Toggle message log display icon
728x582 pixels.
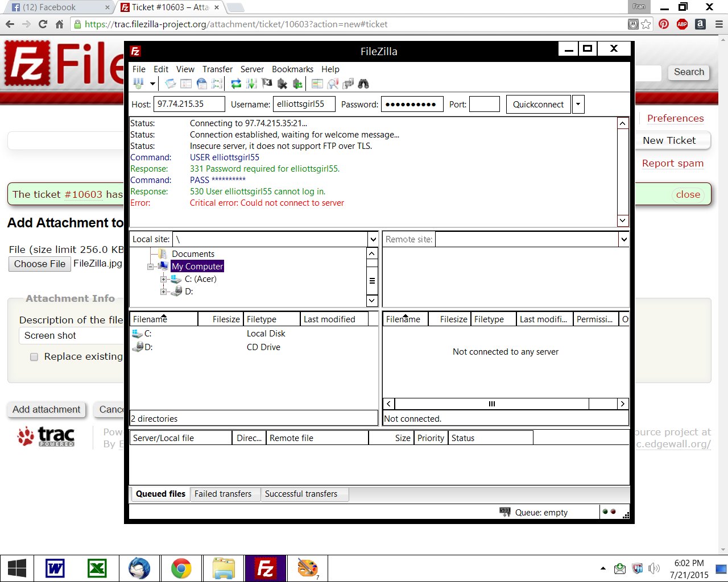[x=171, y=84]
